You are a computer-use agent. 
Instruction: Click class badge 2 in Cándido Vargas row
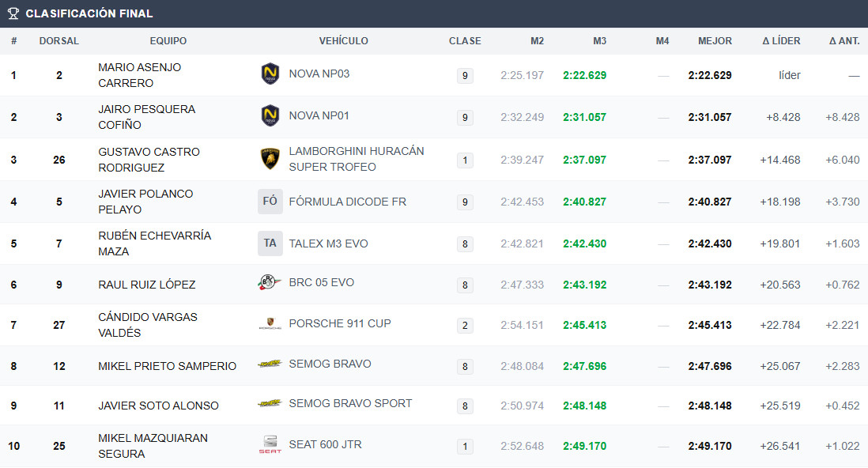pos(465,326)
